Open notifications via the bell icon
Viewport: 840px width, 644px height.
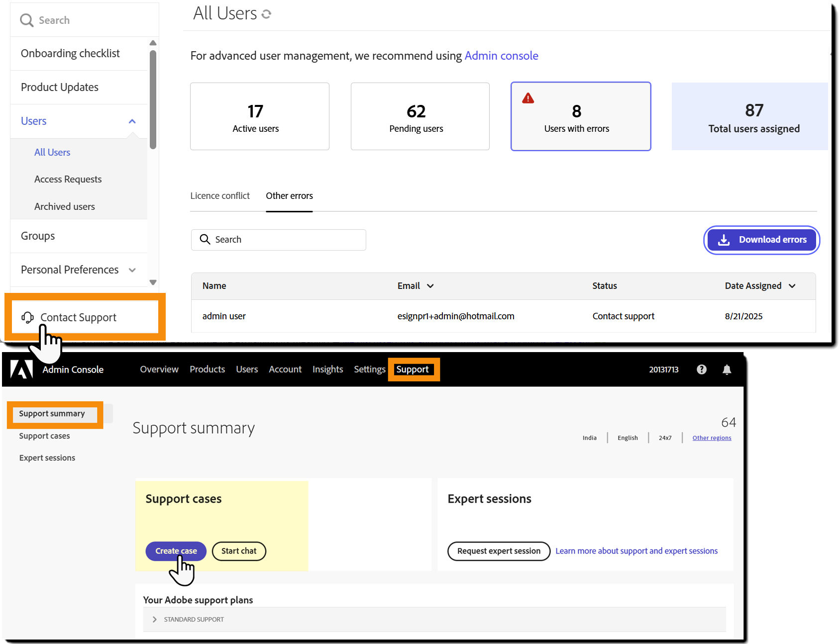coord(727,369)
